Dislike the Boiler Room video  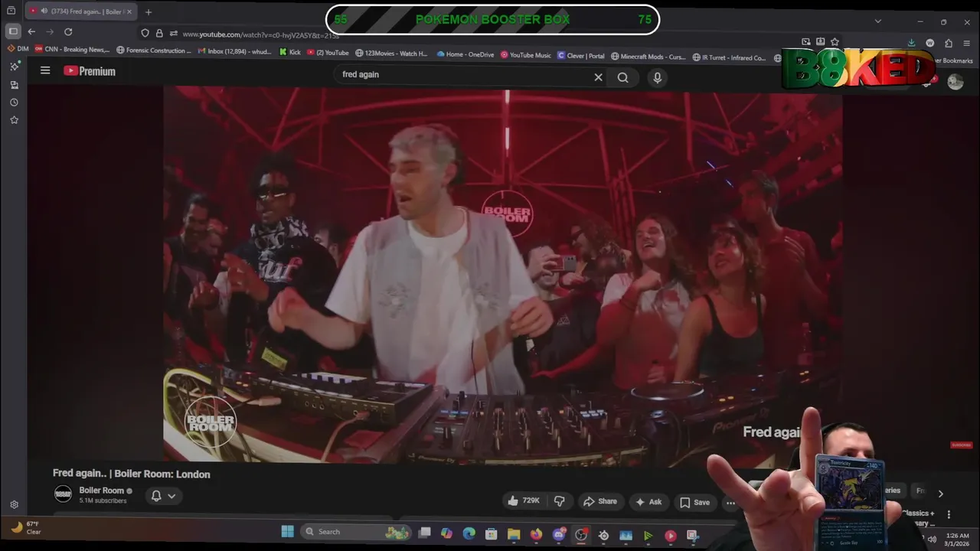tap(560, 501)
